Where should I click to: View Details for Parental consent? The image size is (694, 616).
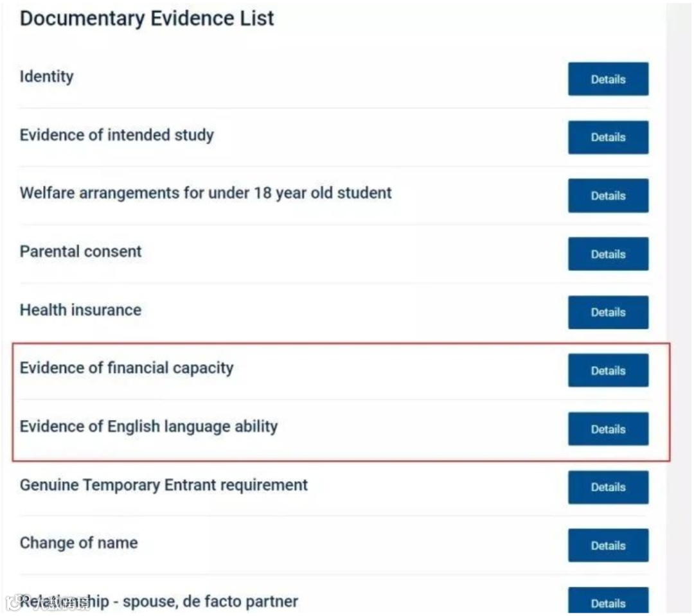click(x=608, y=254)
